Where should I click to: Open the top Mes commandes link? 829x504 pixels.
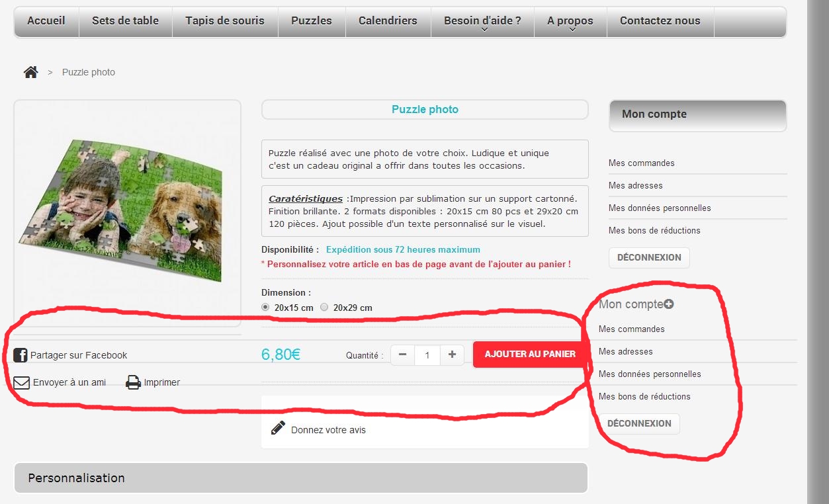coord(642,163)
